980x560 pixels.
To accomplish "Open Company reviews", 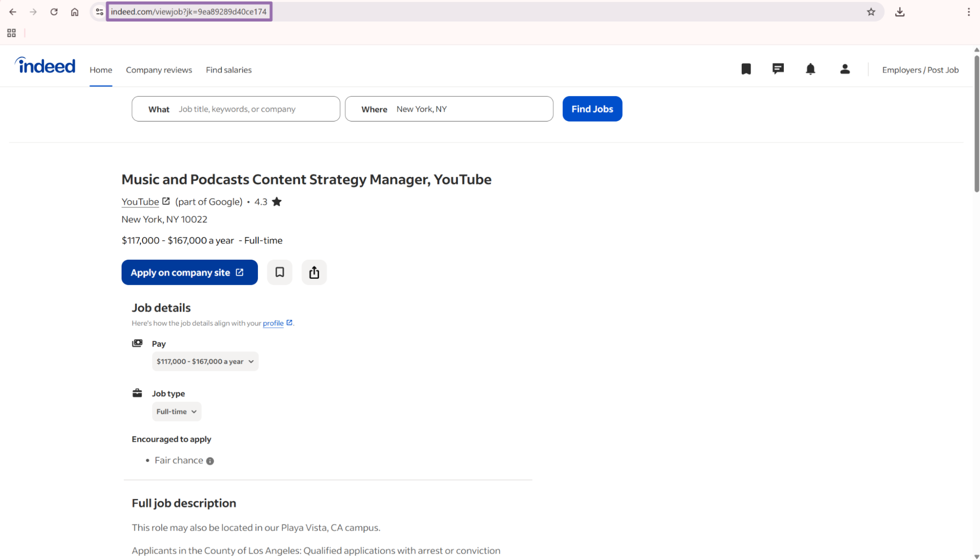I will [159, 70].
